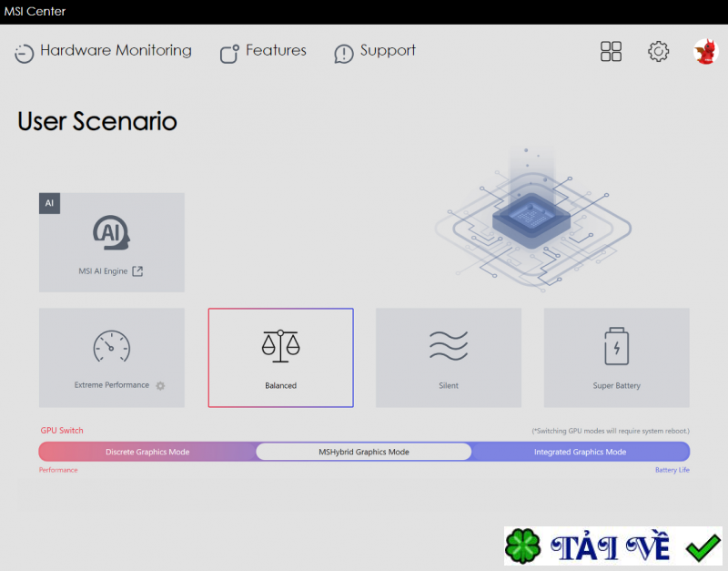The width and height of the screenshot is (728, 571).
Task: Click the scales icon for Balanced
Action: (280, 346)
